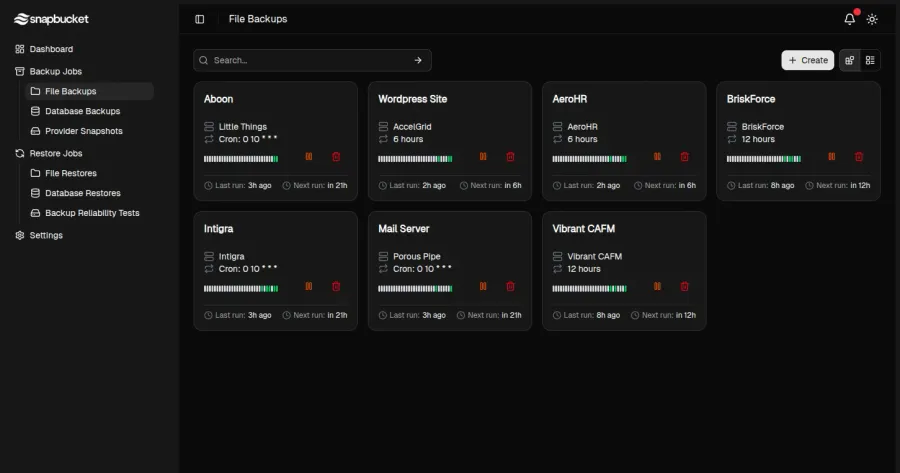
Task: Pause the Intigra backup job
Action: [x=309, y=286]
